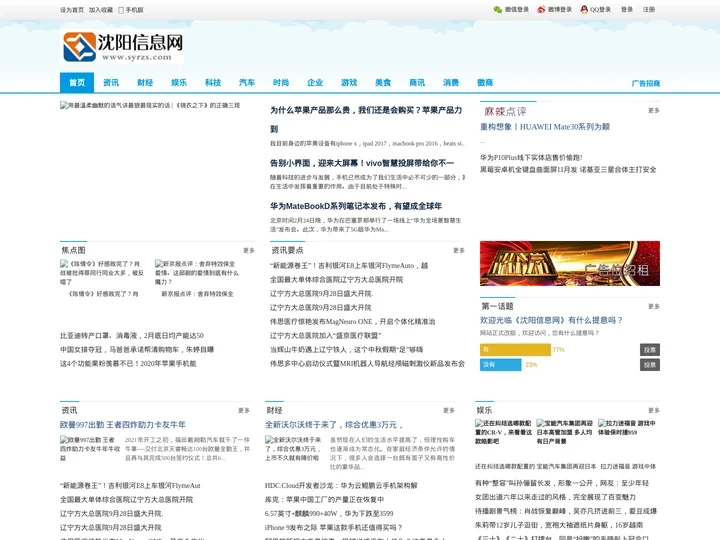Open the 企业 navigation tab
This screenshot has width=720, height=540.
[x=315, y=83]
